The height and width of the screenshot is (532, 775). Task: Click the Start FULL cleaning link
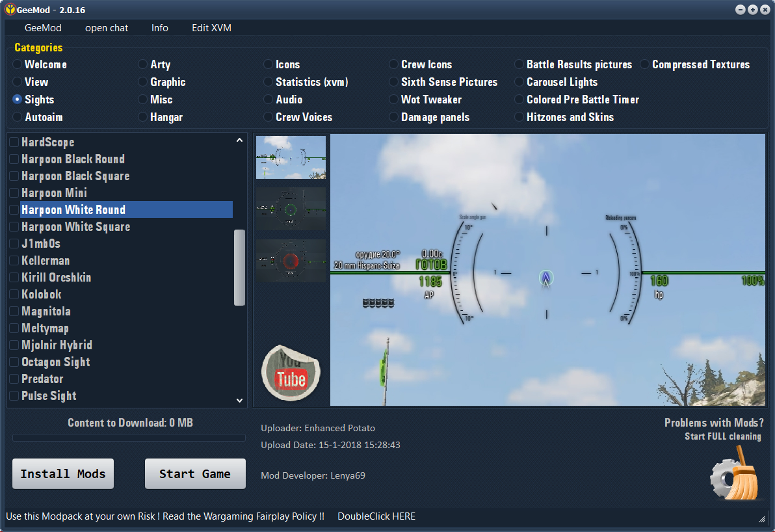coord(722,436)
